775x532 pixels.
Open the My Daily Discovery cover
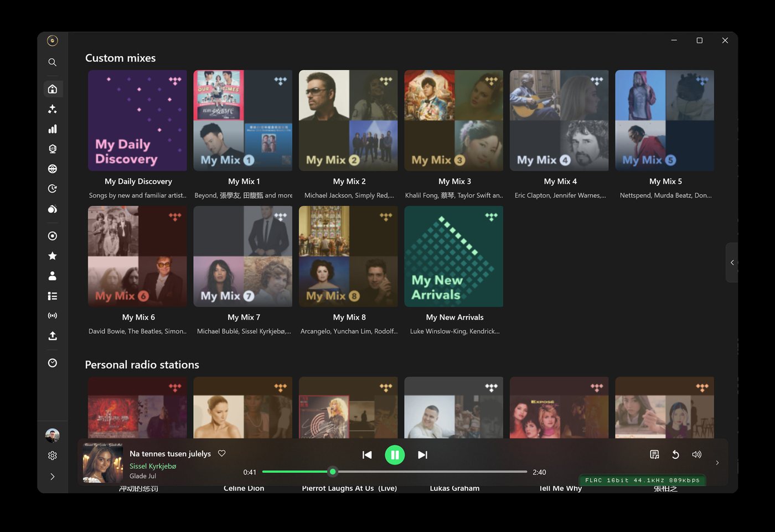(137, 121)
